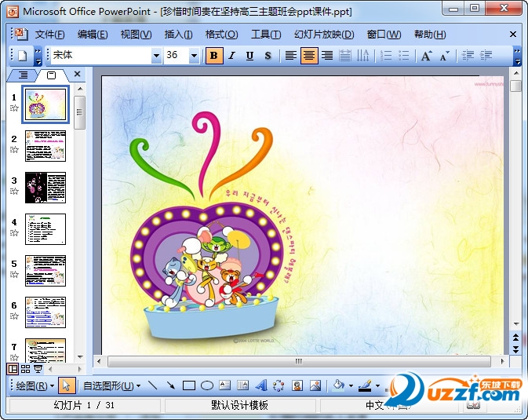Select the Rectangle drawing tool

pyautogui.click(x=189, y=385)
